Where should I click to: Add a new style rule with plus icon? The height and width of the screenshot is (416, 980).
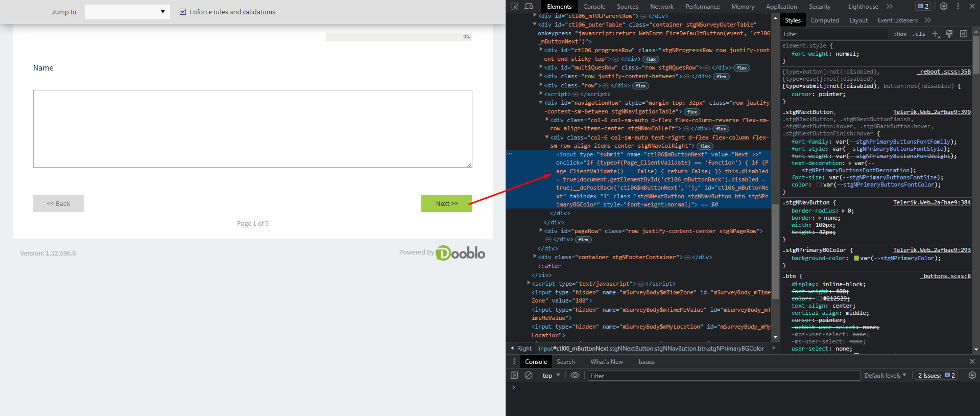pyautogui.click(x=935, y=34)
